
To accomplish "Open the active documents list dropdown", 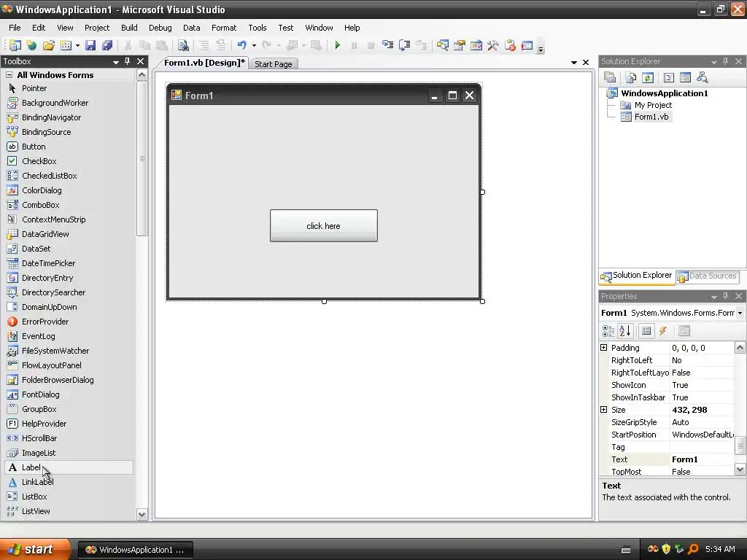I will [x=573, y=63].
